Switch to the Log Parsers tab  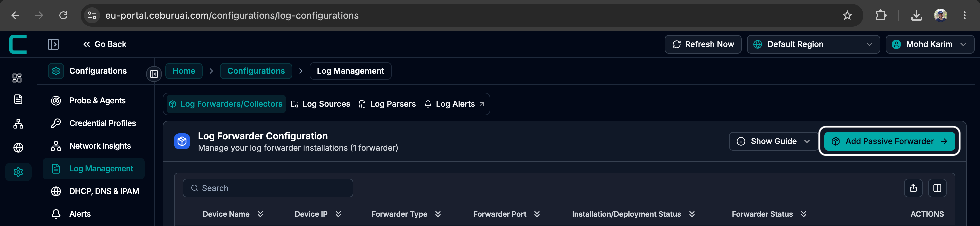(387, 104)
